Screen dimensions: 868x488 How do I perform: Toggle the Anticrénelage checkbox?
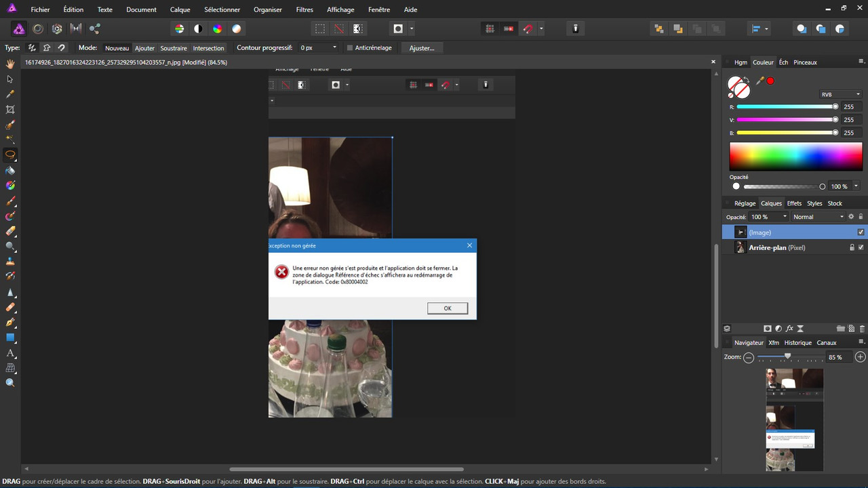tap(350, 48)
